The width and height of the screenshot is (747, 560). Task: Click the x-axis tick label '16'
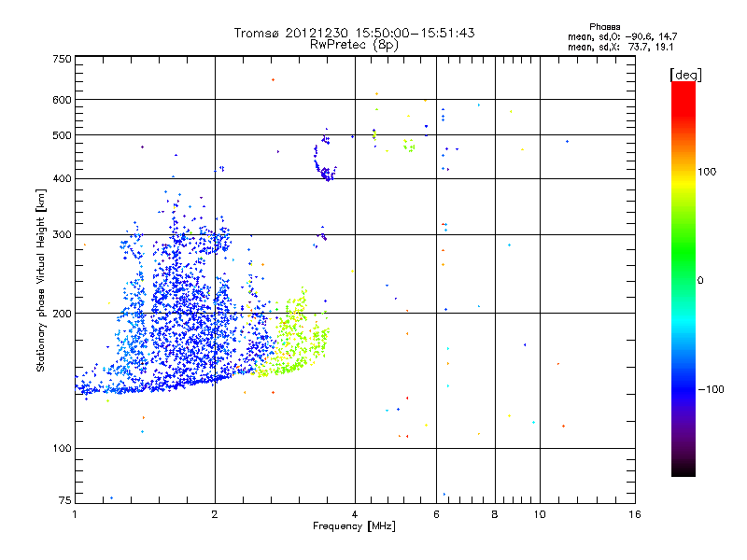tap(635, 514)
